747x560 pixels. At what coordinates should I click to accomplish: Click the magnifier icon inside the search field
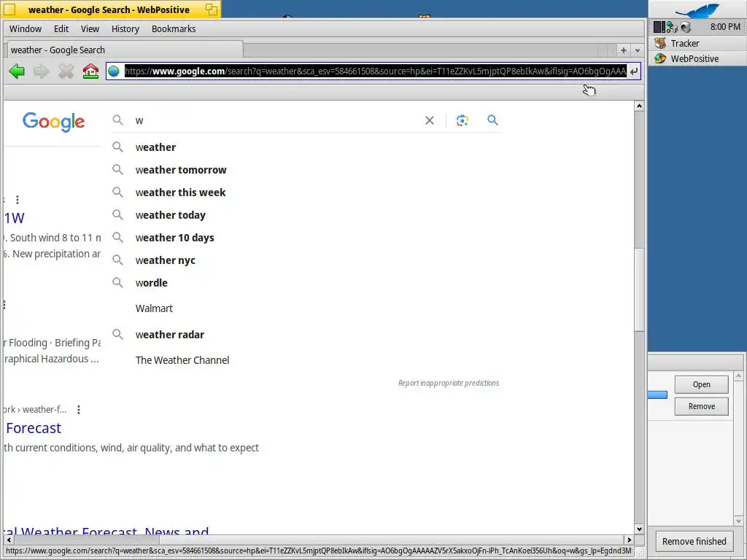click(117, 120)
